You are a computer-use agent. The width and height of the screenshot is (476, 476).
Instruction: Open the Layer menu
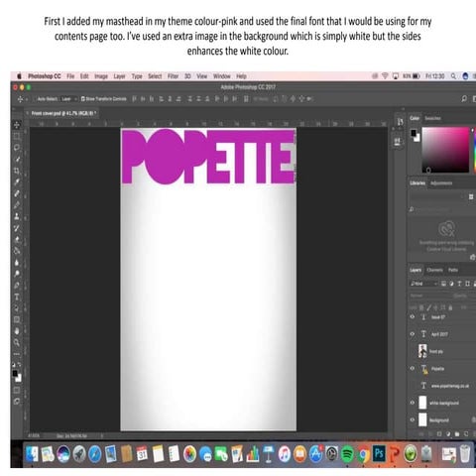click(x=119, y=76)
